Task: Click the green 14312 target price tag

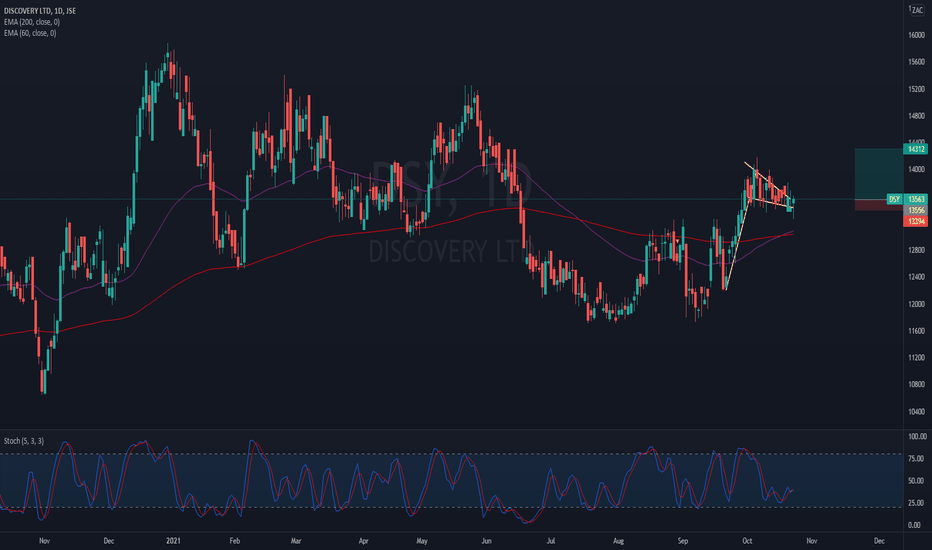Action: (915, 149)
